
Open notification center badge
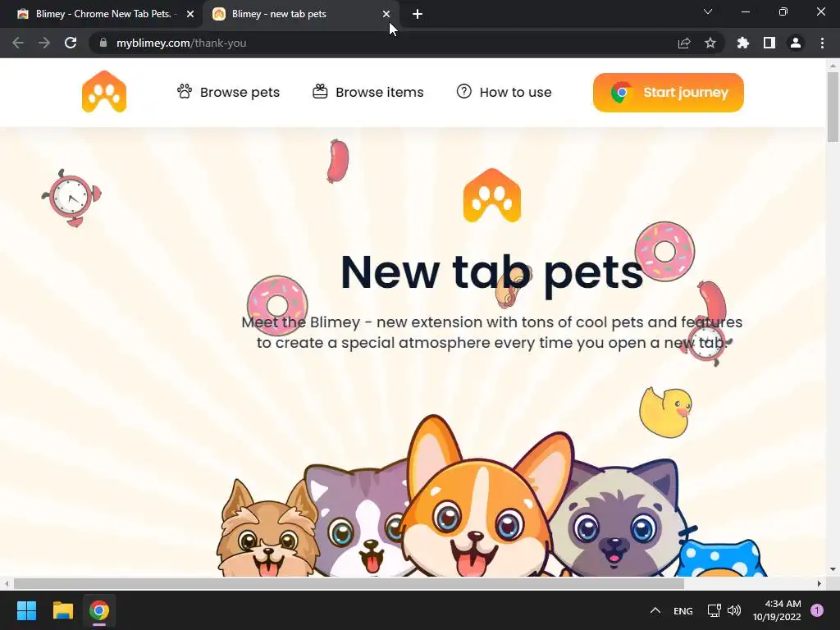[x=817, y=610]
